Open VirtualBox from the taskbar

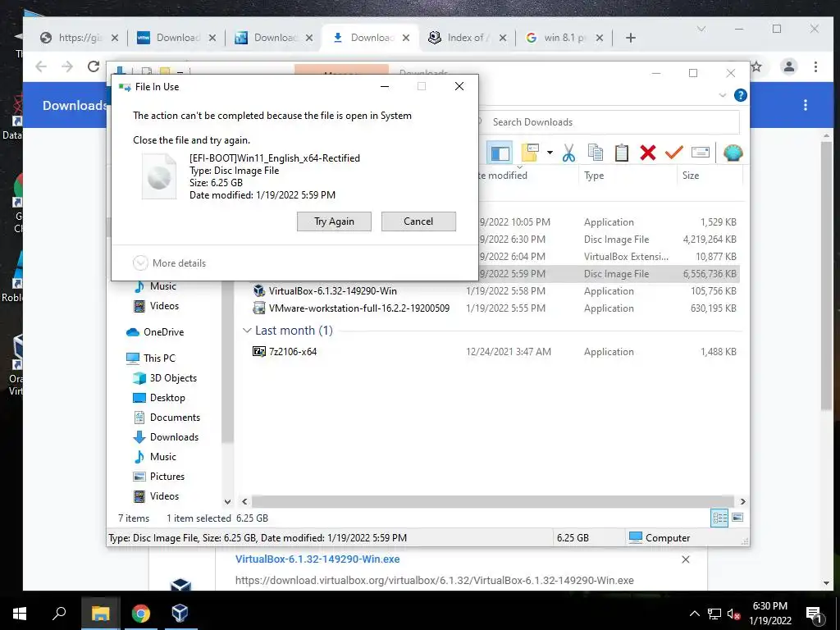click(x=180, y=614)
